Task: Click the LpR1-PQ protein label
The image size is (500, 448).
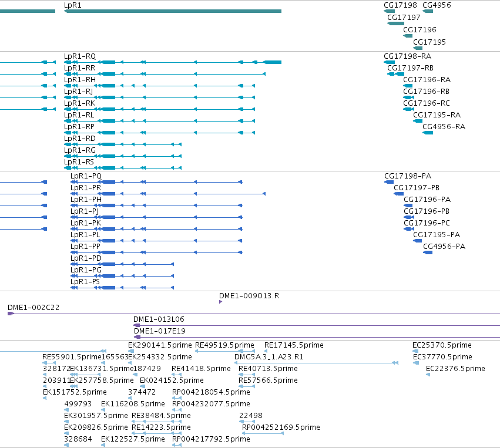Action: pyautogui.click(x=86, y=176)
